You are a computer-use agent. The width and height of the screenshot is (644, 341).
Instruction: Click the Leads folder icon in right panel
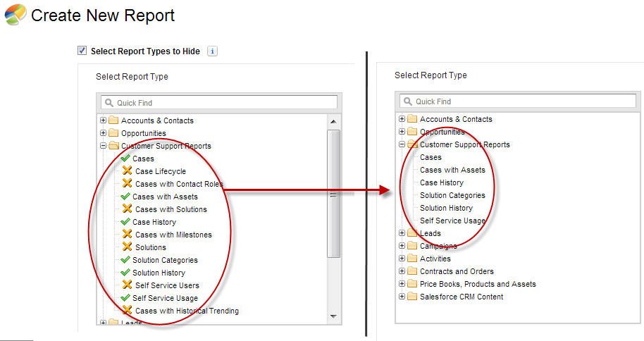point(412,233)
